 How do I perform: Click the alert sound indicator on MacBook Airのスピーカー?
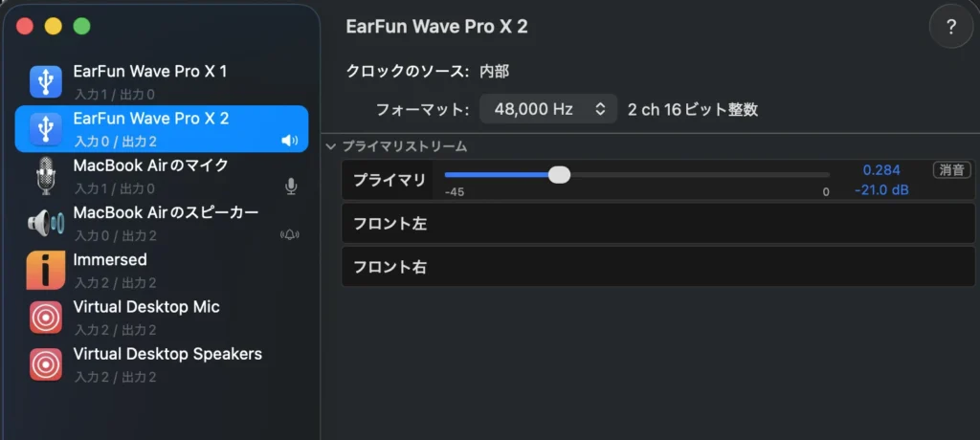pos(289,235)
